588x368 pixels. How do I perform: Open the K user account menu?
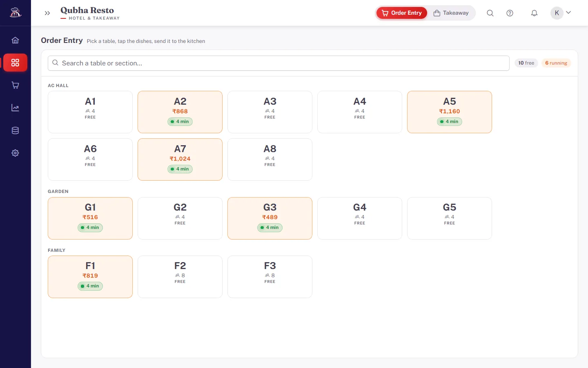click(561, 13)
